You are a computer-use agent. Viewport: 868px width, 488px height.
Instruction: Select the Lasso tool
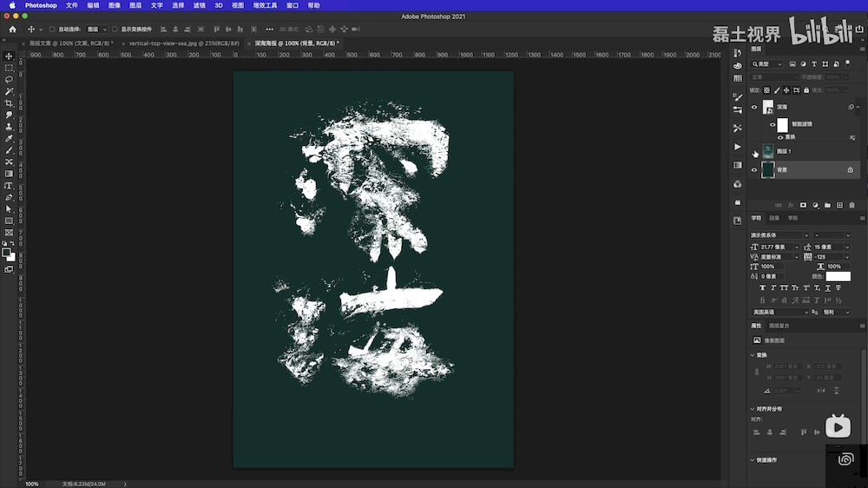click(9, 79)
